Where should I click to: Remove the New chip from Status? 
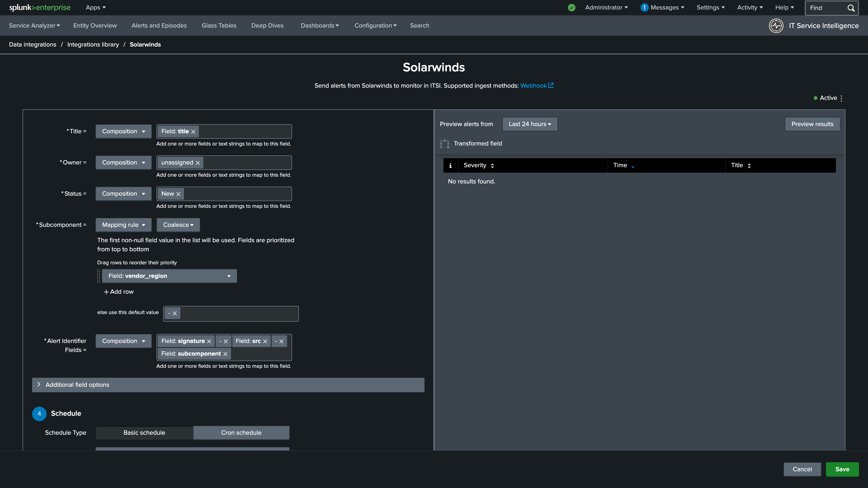179,194
